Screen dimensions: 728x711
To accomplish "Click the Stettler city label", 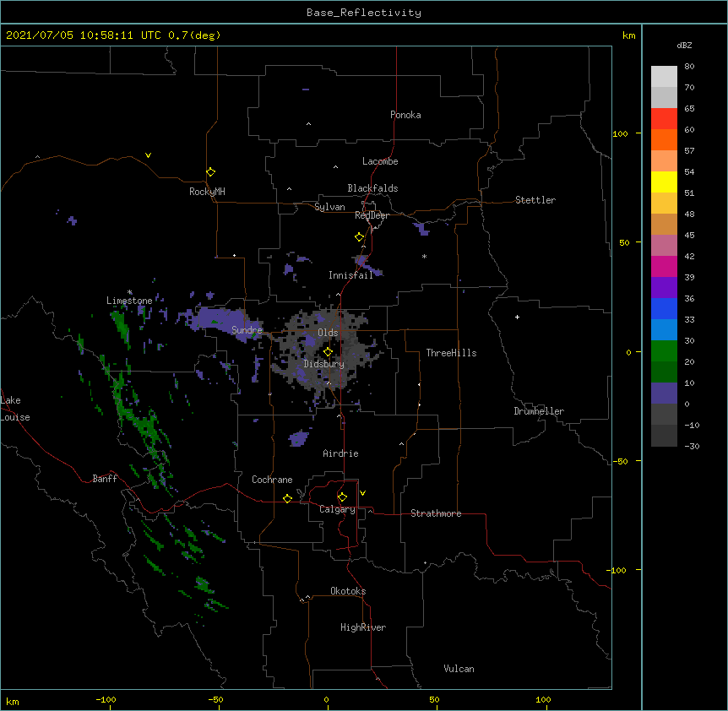I will (x=535, y=200).
